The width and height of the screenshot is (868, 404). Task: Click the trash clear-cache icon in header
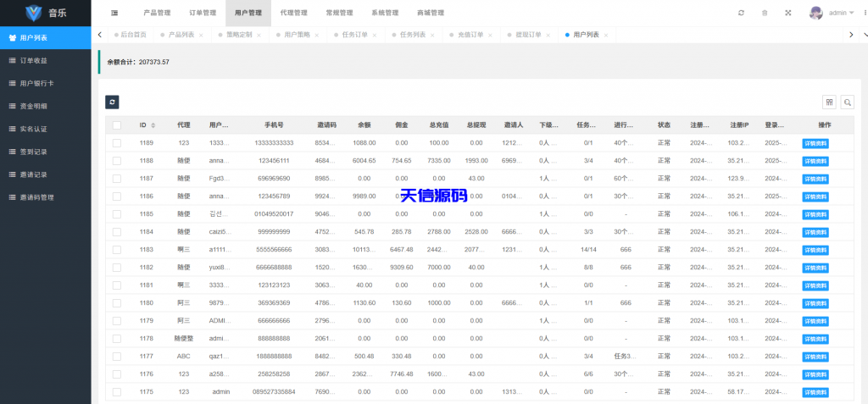[x=765, y=13]
